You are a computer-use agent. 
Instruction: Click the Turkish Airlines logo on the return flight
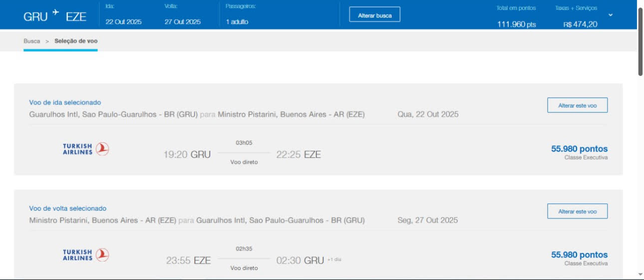[86, 255]
